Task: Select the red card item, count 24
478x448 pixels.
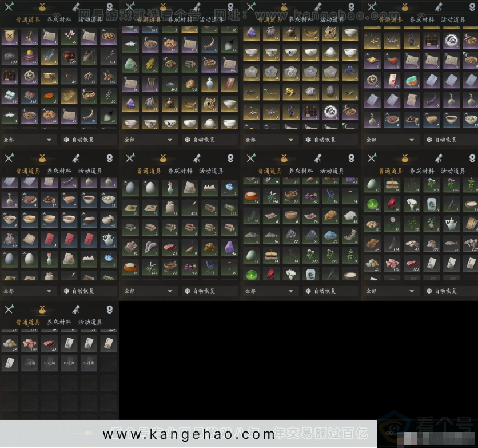Action: click(392, 81)
